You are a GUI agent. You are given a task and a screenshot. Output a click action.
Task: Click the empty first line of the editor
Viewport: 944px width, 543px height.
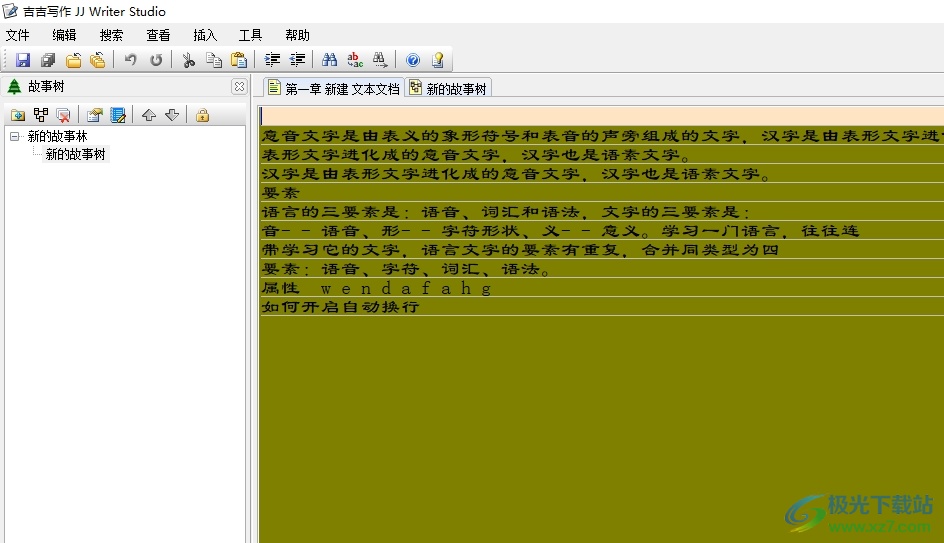pos(601,116)
